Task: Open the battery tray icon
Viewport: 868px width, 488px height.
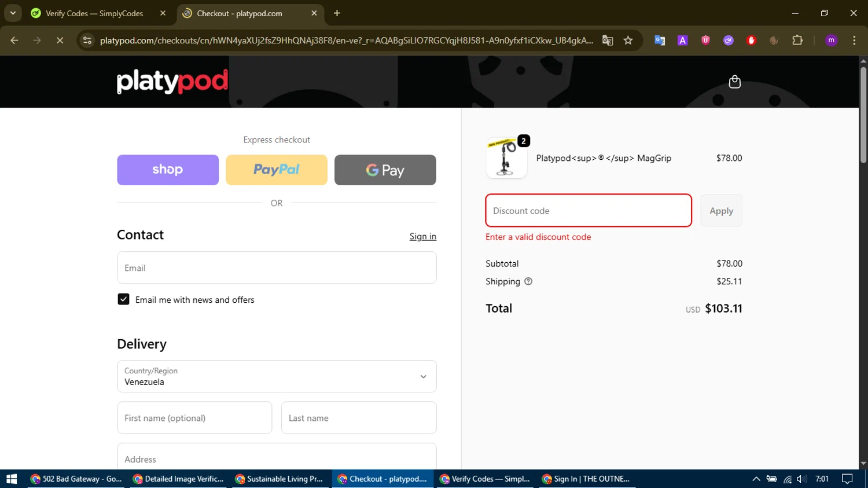Action: (x=771, y=479)
